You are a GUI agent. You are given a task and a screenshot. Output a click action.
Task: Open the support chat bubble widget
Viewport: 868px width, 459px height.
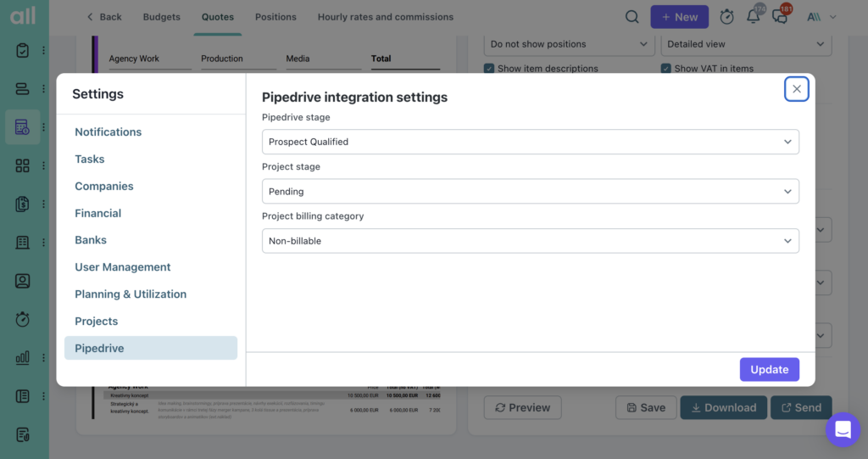click(x=843, y=429)
